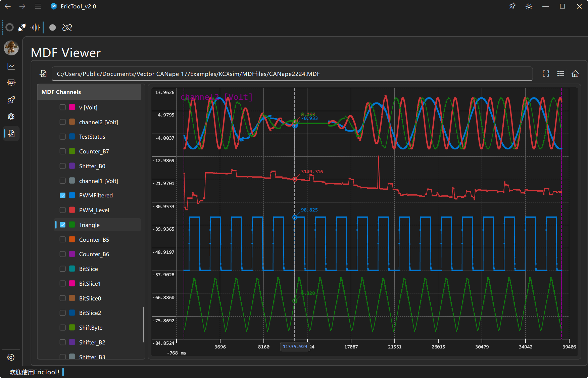The height and width of the screenshot is (378, 588).
Task: Open the rocket sidebar page
Action: pos(11,100)
